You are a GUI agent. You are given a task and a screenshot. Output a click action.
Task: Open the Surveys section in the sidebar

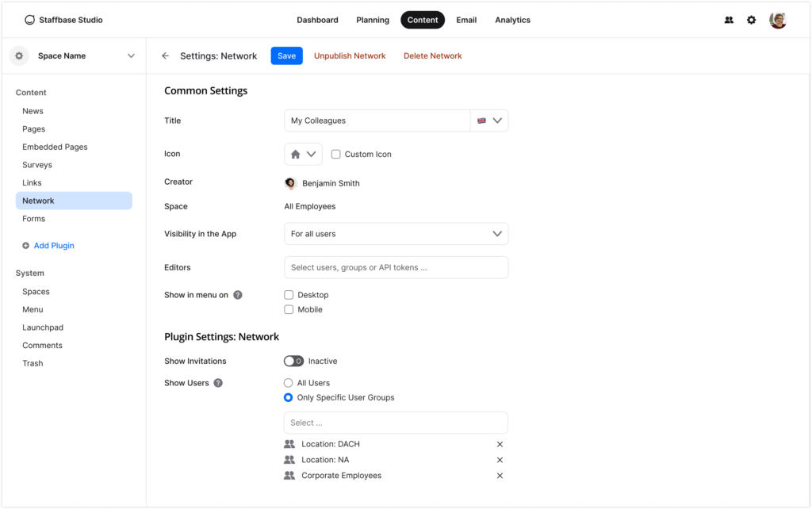36,164
